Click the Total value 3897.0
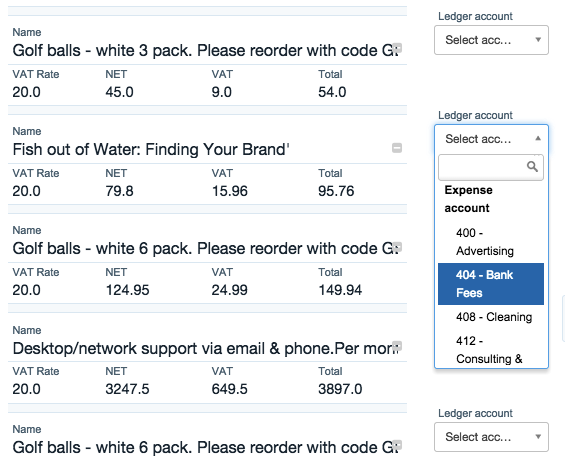The image size is (565, 458). click(x=340, y=389)
